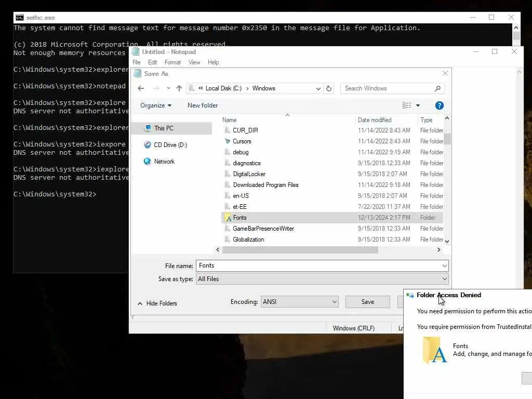Click the File name input field
This screenshot has height=399, width=532.
coord(318,265)
